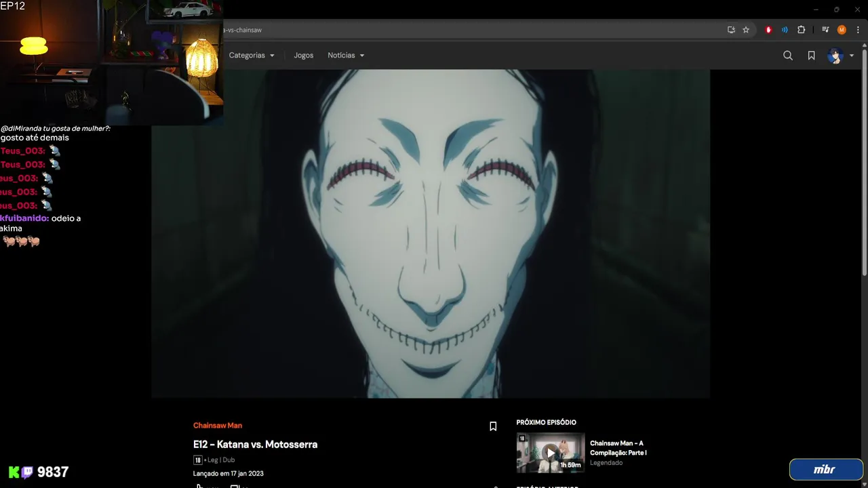Open the Jogos menu item
Screen dimensions: 868x488
(304, 56)
